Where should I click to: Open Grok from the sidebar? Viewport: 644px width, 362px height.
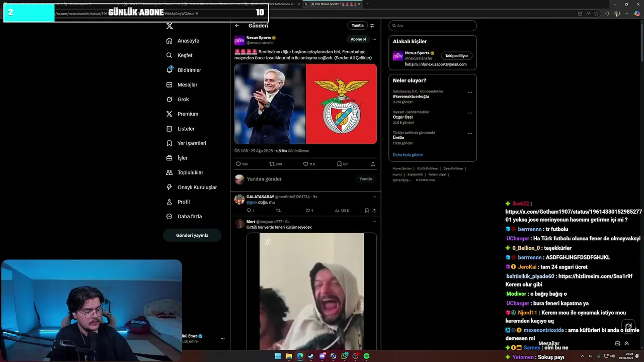pos(178,99)
